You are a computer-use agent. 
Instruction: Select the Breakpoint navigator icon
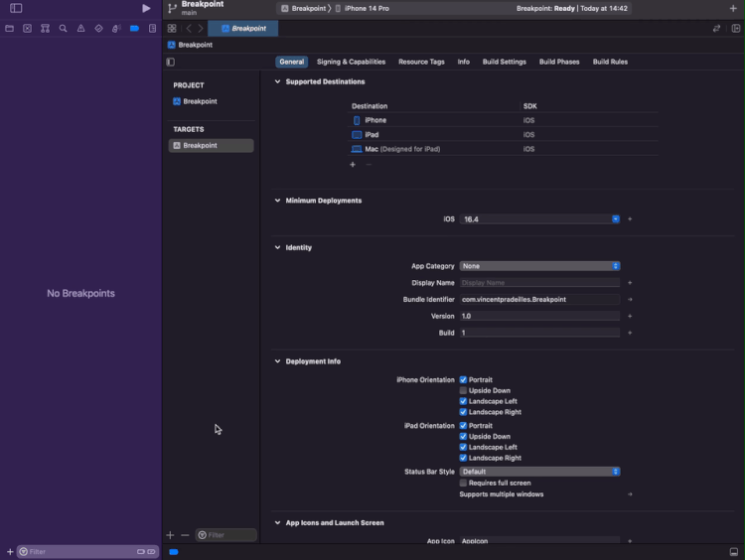134,29
